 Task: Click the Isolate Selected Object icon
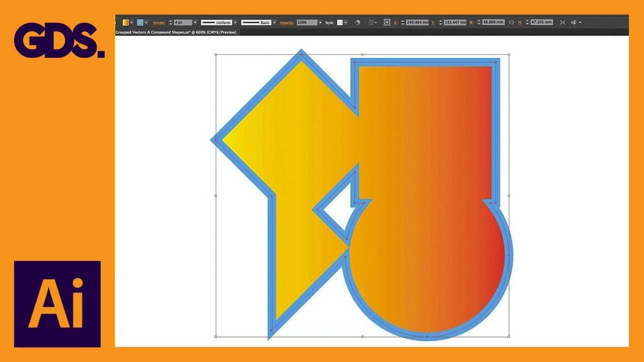click(x=562, y=23)
